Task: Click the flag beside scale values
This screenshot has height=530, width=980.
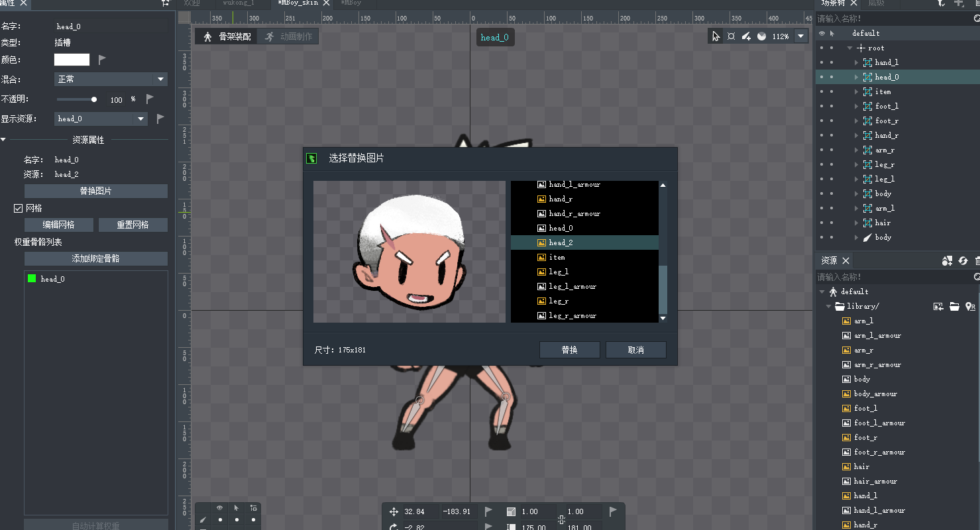Action: point(613,511)
